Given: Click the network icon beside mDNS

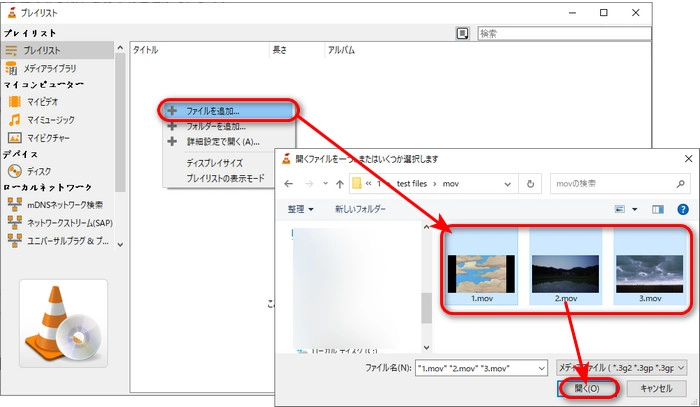Looking at the screenshot, I should (15, 204).
